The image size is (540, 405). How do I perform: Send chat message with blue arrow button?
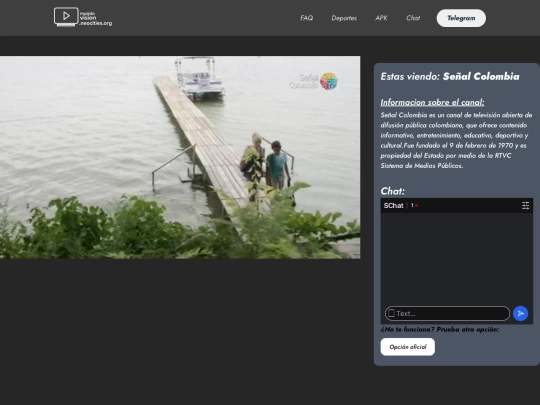click(520, 313)
